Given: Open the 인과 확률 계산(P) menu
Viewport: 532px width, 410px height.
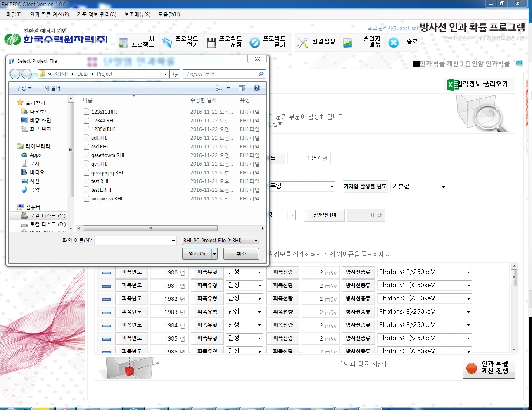Looking at the screenshot, I should point(49,14).
